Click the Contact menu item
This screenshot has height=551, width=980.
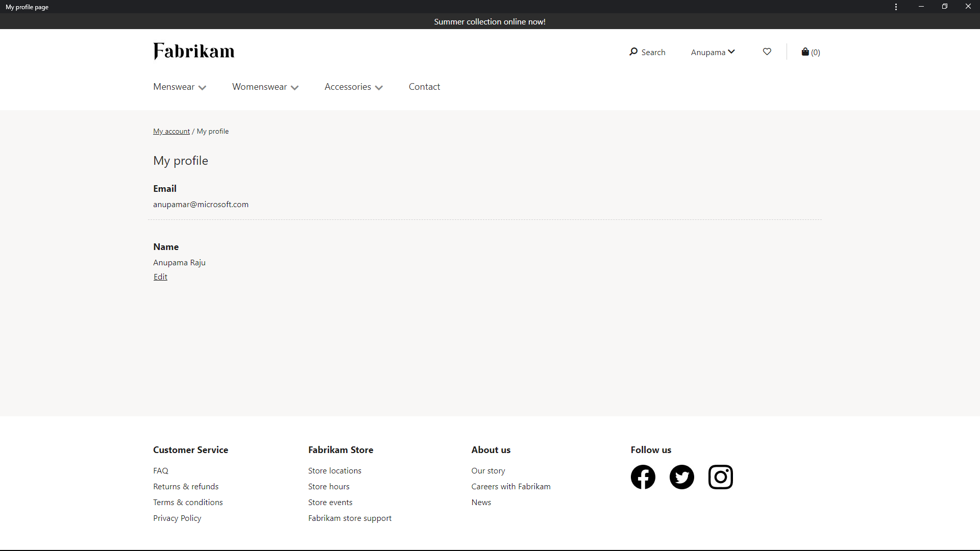click(424, 86)
